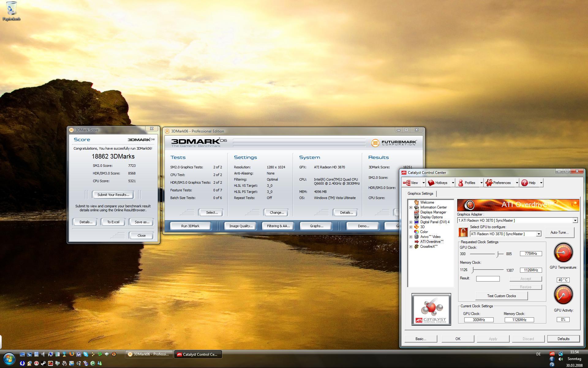Click Submit Your Results button

click(113, 195)
